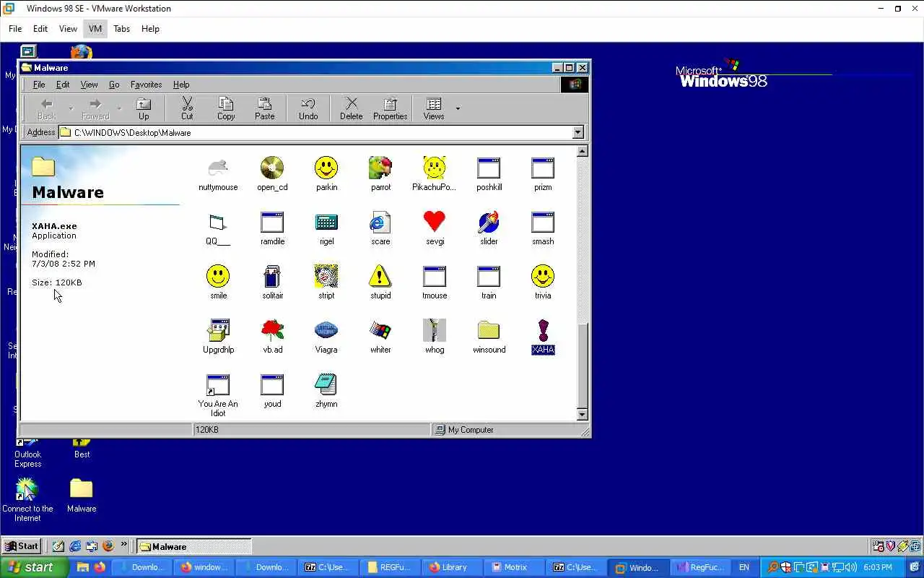This screenshot has height=578, width=924.
Task: Select the open_cd disc icon
Action: (272, 168)
